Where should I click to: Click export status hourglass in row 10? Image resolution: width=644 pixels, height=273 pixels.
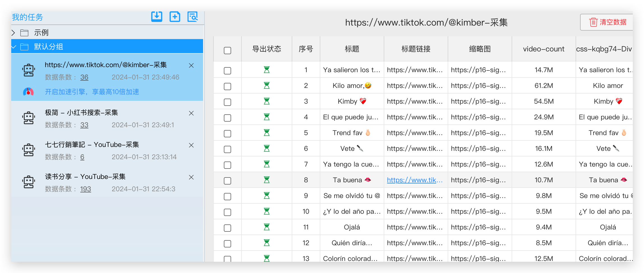click(x=267, y=211)
